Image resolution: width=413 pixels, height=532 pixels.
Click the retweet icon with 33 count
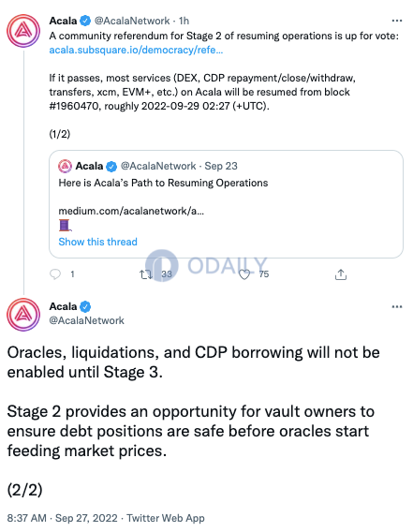coord(146,274)
